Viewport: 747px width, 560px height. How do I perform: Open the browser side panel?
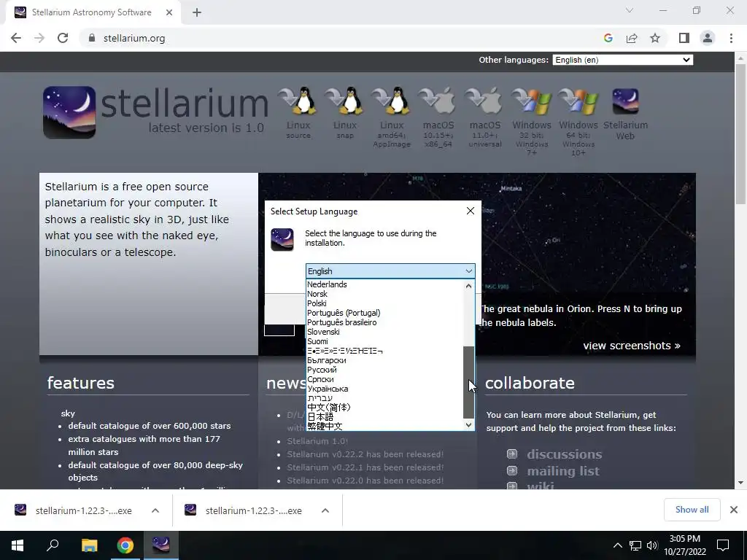tap(684, 38)
